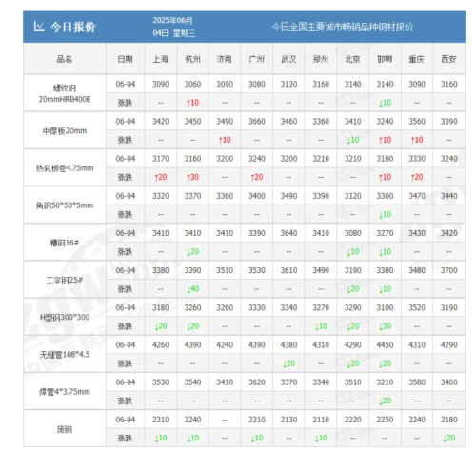Click the 今日报价 header title

[72, 27]
